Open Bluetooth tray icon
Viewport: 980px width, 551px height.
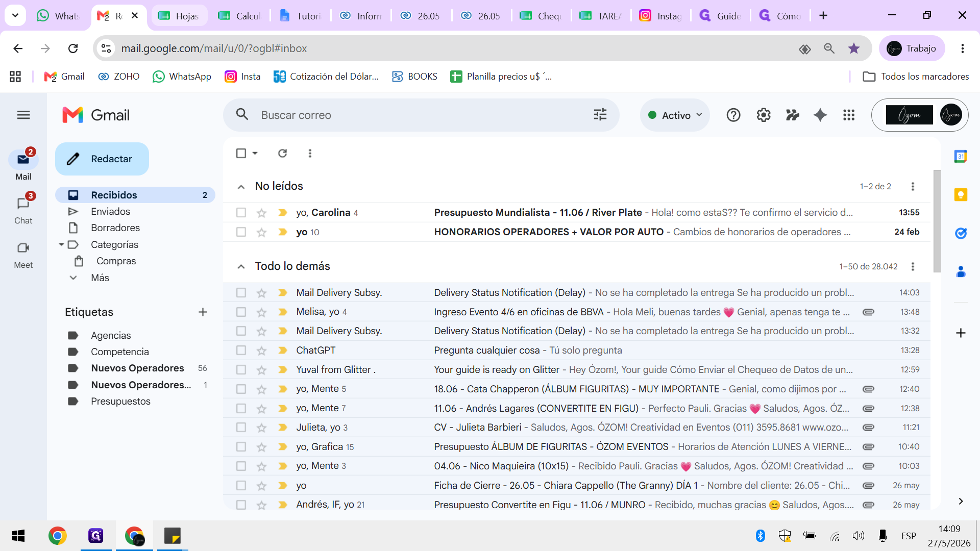pos(760,536)
